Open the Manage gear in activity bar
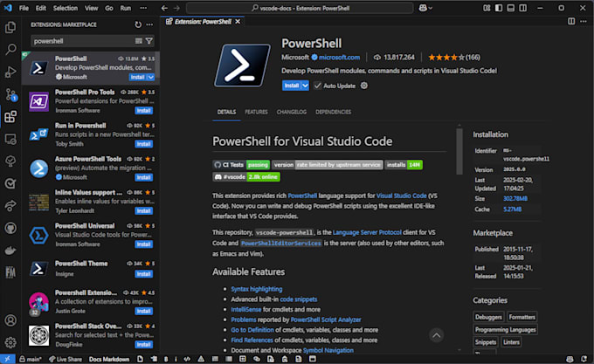 (10, 342)
